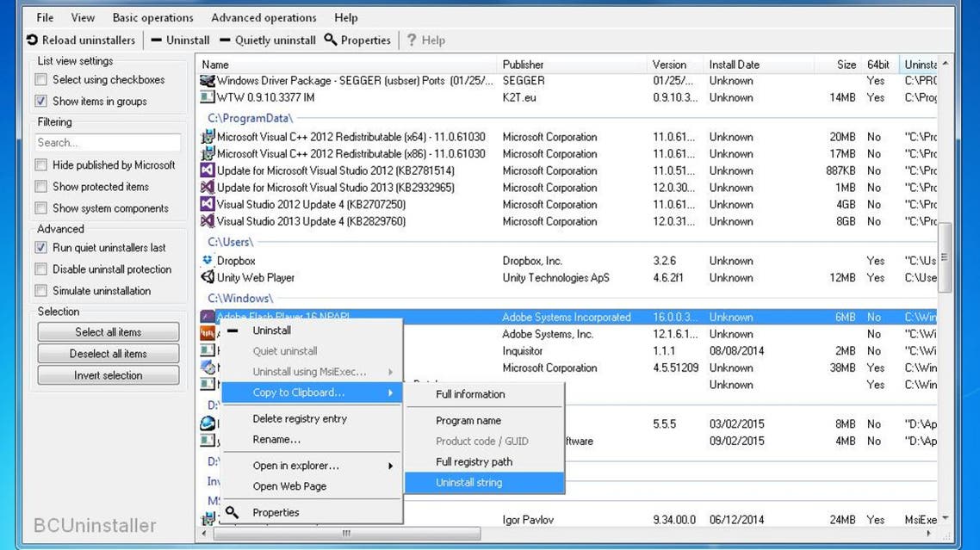The width and height of the screenshot is (980, 550).
Task: Open the Basic operations menu
Action: [x=153, y=17]
